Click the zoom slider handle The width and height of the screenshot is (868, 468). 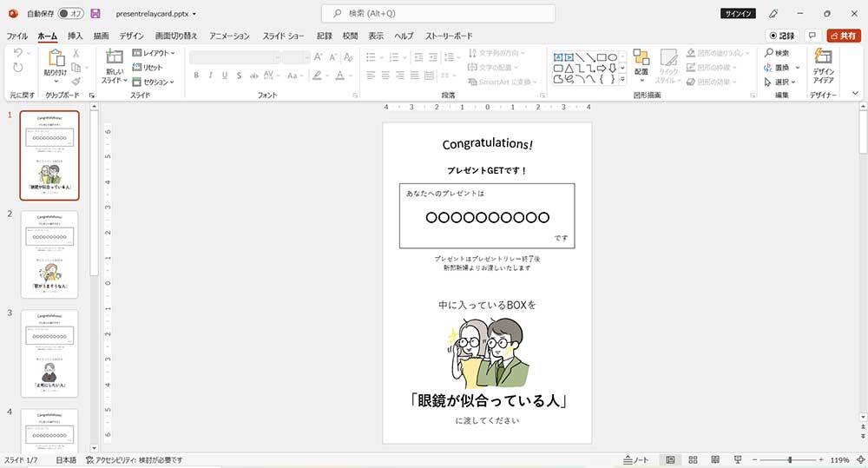coord(790,459)
